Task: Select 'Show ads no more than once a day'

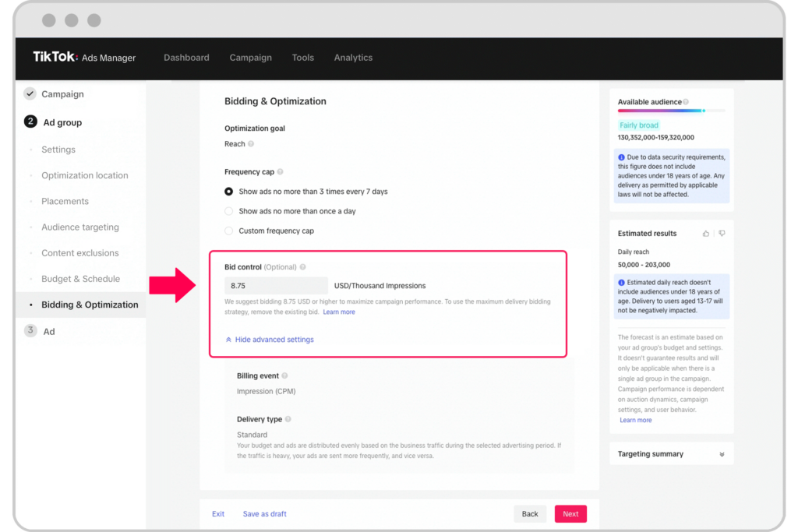Action: point(229,211)
